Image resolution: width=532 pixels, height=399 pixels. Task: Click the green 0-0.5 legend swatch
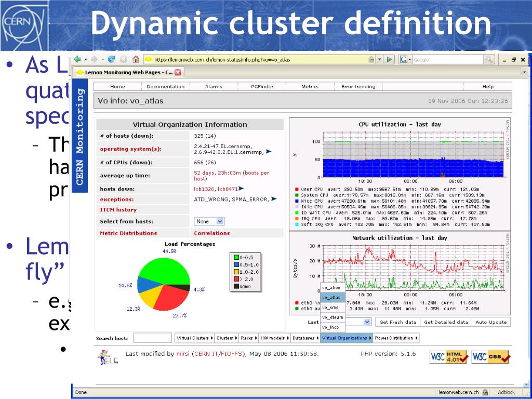click(236, 257)
